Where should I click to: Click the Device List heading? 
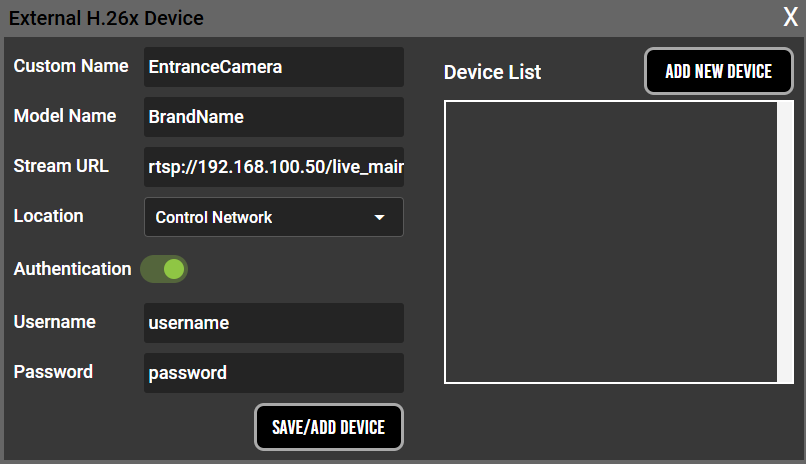[x=492, y=72]
